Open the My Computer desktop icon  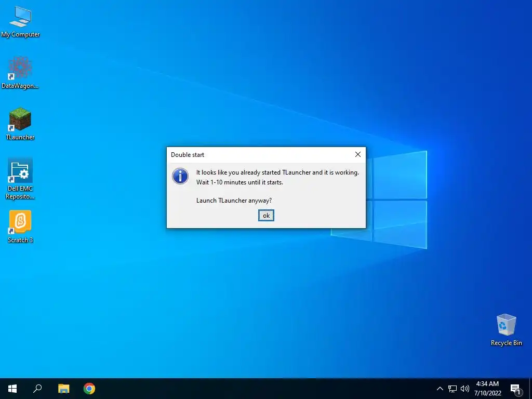[x=20, y=21]
